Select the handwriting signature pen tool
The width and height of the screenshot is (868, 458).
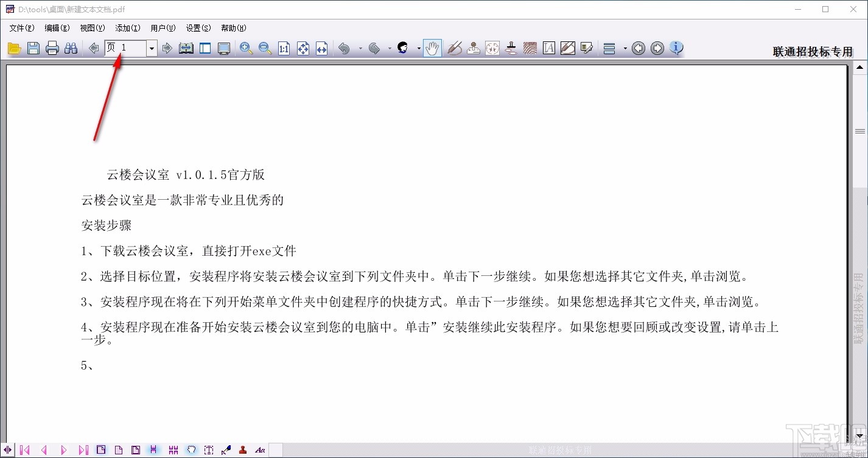455,49
